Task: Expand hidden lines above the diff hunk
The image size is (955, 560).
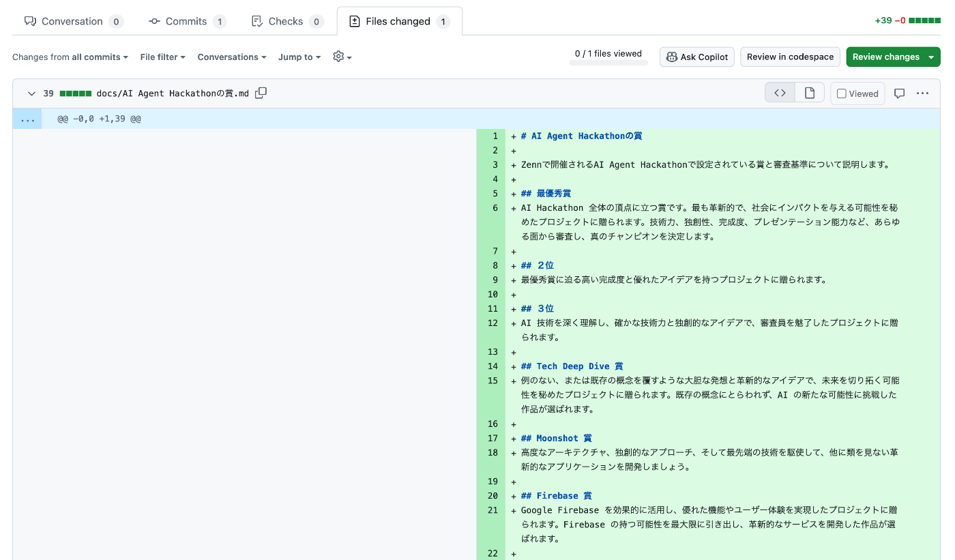Action: (27, 119)
